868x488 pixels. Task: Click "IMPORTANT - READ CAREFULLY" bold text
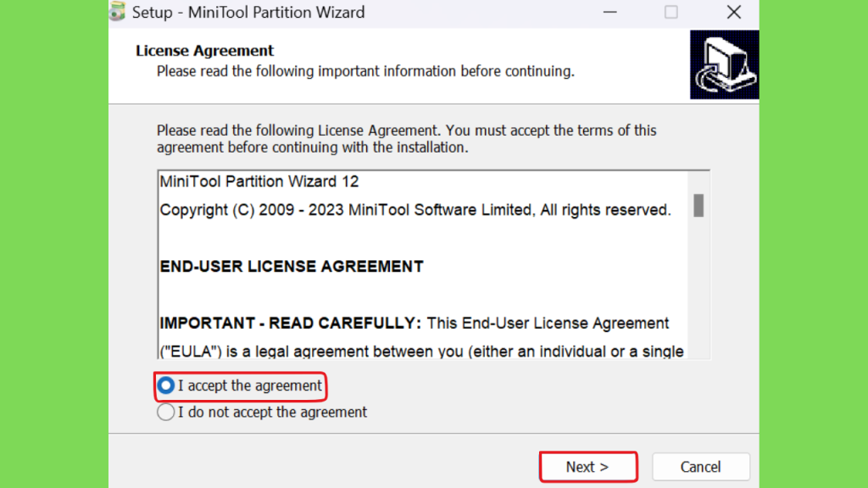coord(291,323)
